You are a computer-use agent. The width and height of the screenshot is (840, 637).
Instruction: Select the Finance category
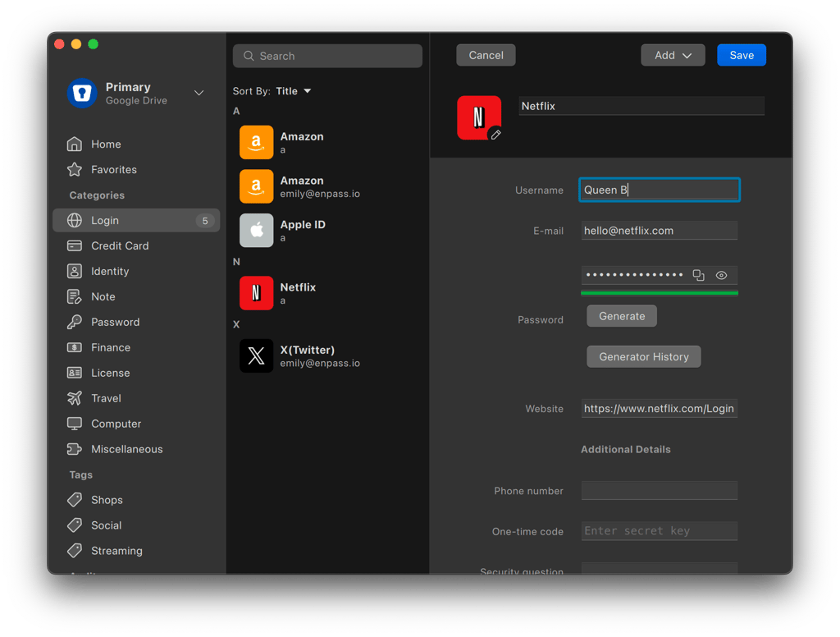coord(136,347)
